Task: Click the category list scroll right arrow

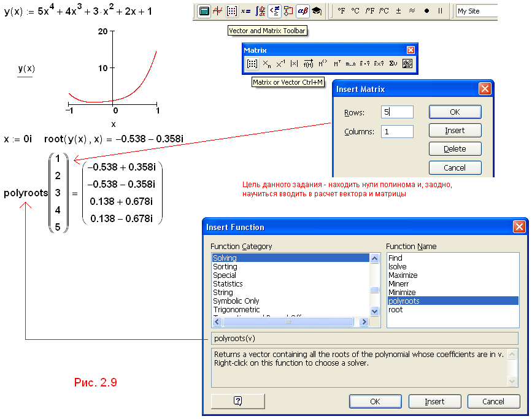Action: 364,321
